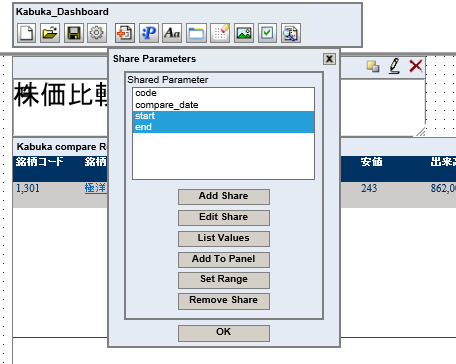Open the 極洋 stock name link
Image resolution: width=456 pixels, height=364 pixels.
[95, 188]
